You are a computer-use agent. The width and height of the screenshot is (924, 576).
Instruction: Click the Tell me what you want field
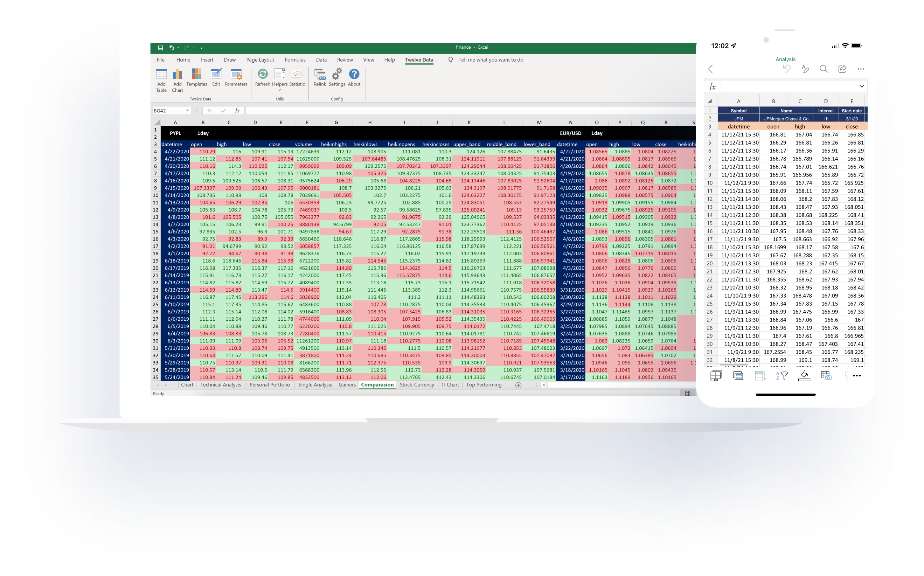pyautogui.click(x=490, y=60)
